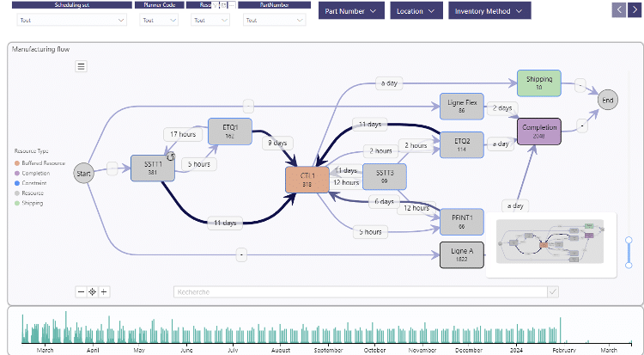Click the 'a day' label above the minimap
Viewport: 644px width, 355px height.
click(515, 205)
